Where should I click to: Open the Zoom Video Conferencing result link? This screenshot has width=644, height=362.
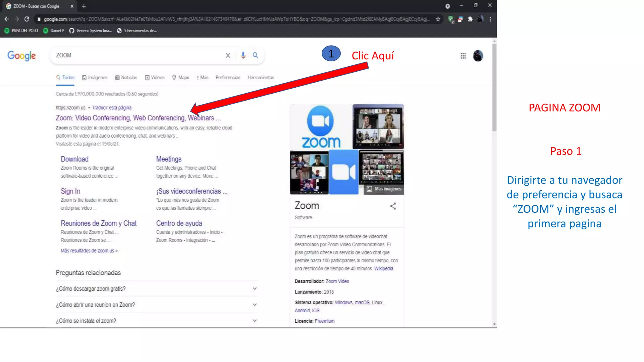pyautogui.click(x=138, y=118)
